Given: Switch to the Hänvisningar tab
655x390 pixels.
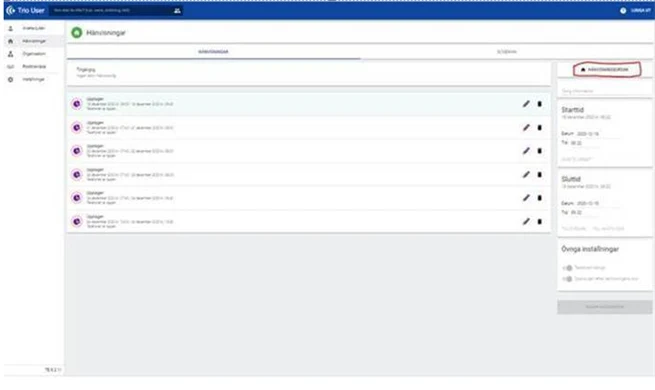Looking at the screenshot, I should [x=213, y=52].
